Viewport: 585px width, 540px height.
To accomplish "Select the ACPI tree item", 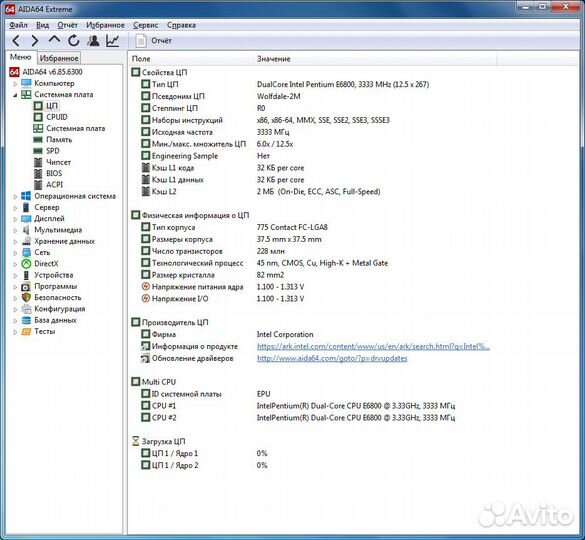I will click(54, 185).
